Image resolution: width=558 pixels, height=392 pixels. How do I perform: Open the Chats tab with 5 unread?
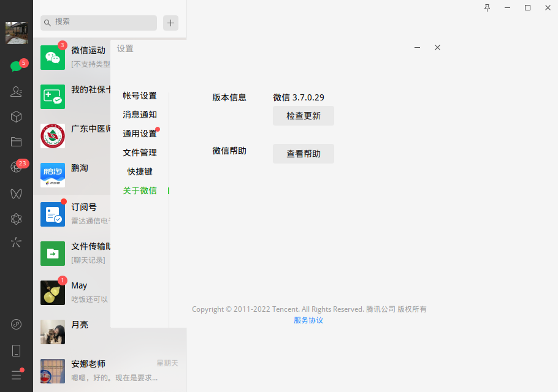pos(17,66)
